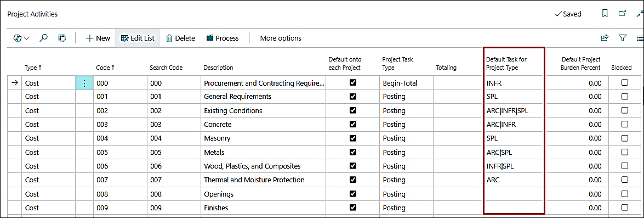Open the More options menu
The image size is (644, 218).
pyautogui.click(x=281, y=38)
